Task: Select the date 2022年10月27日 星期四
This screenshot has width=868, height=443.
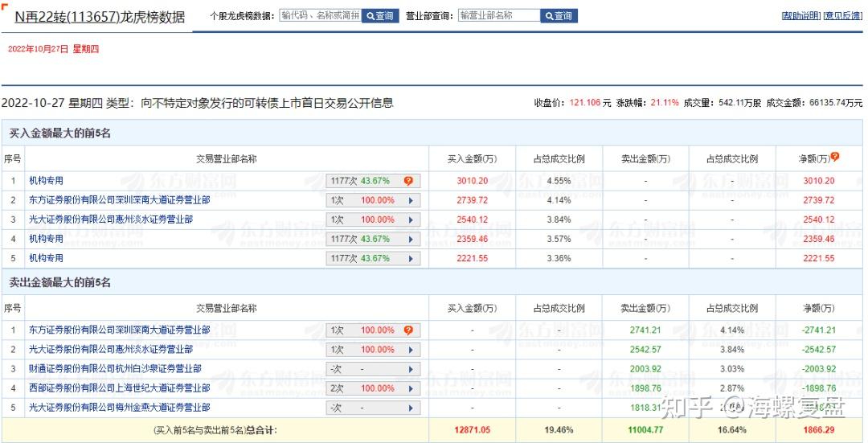Action: [53, 49]
